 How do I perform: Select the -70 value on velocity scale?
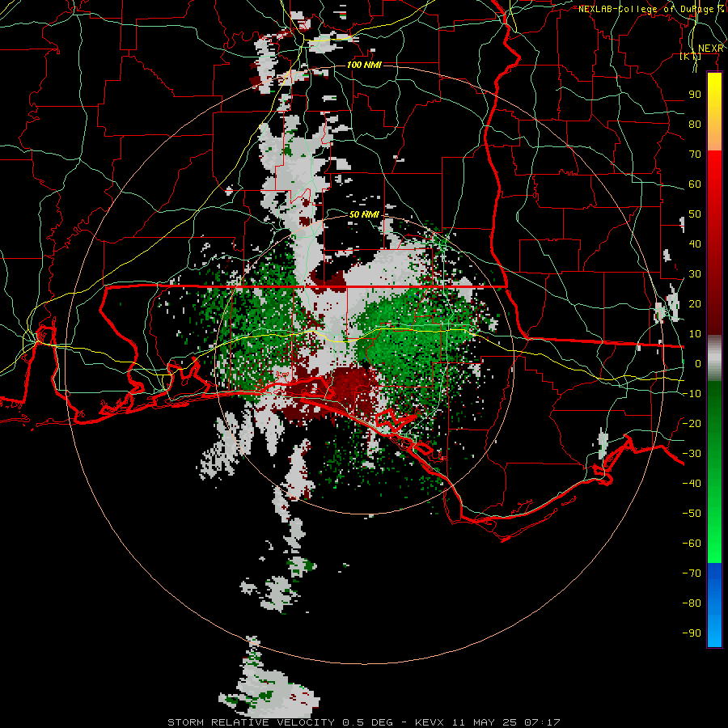[692, 574]
